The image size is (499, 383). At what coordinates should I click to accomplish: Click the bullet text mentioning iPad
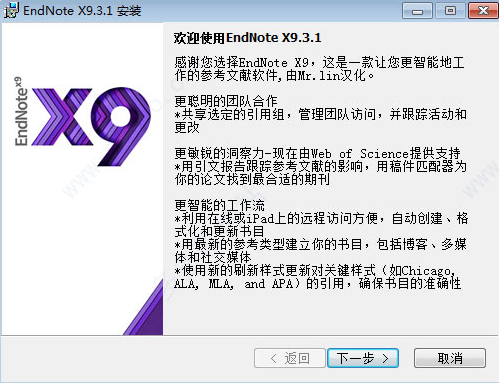point(321,225)
